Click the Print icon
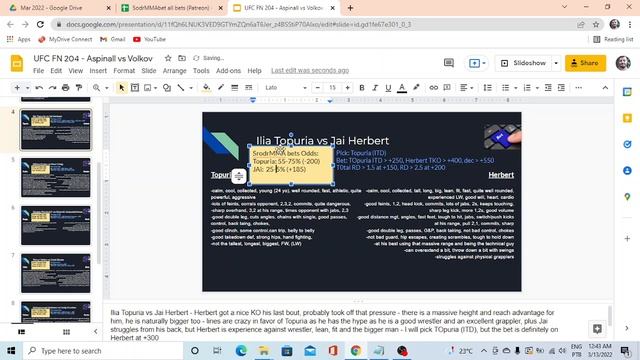Image resolution: width=640 pixels, height=360 pixels. (65, 88)
